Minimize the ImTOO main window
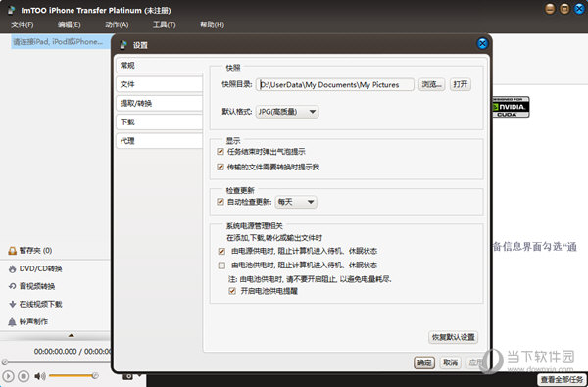The height and width of the screenshot is (387, 588). pyautogui.click(x=550, y=9)
